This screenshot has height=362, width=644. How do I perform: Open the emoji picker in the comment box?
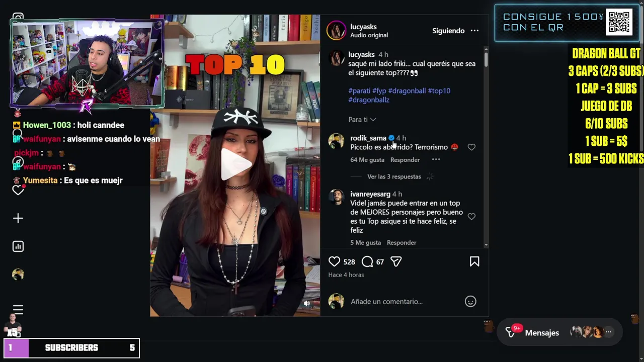(x=470, y=302)
